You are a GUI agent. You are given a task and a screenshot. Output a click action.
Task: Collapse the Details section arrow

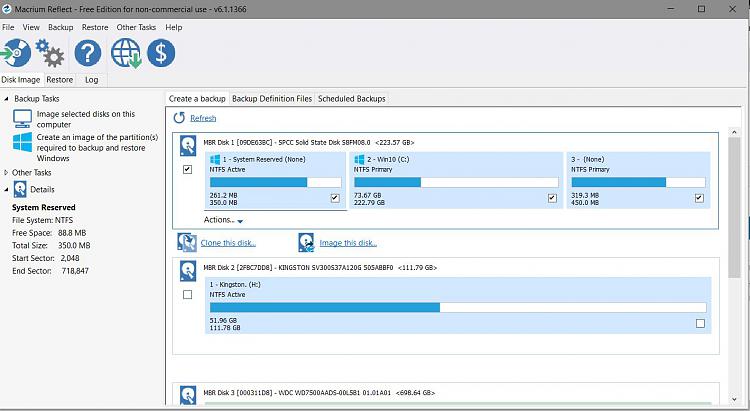tap(6, 189)
